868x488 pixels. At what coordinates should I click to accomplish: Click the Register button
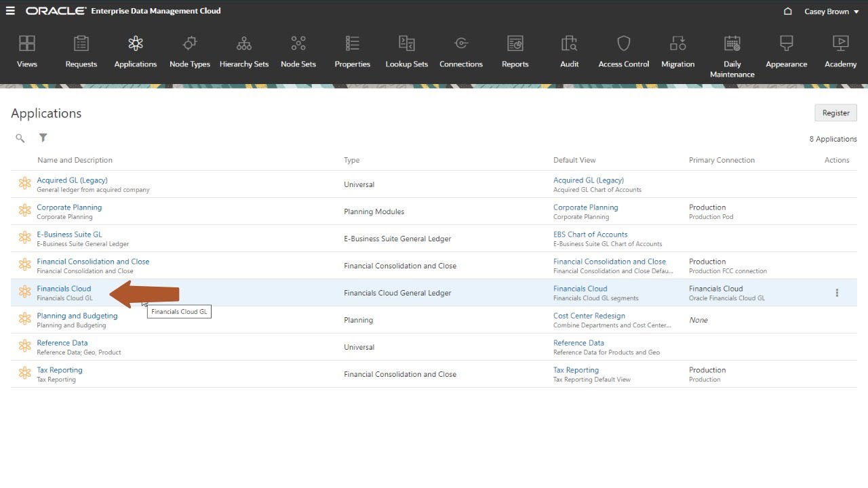click(x=835, y=113)
